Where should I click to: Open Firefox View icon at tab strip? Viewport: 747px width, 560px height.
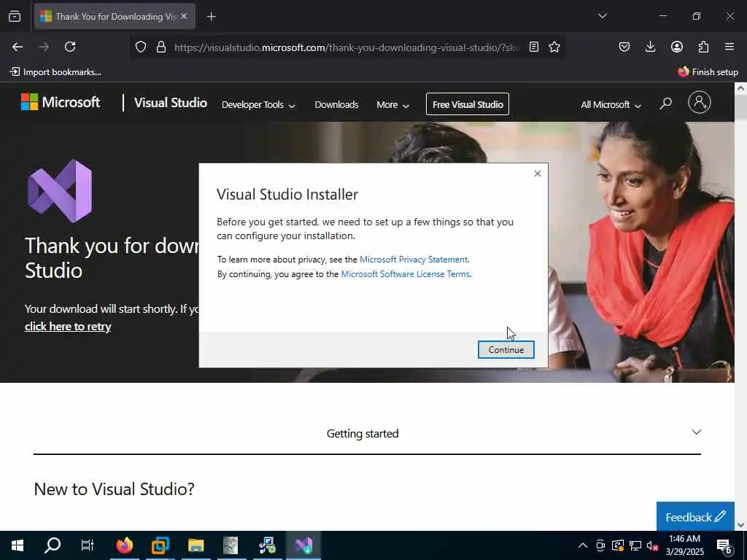point(15,17)
